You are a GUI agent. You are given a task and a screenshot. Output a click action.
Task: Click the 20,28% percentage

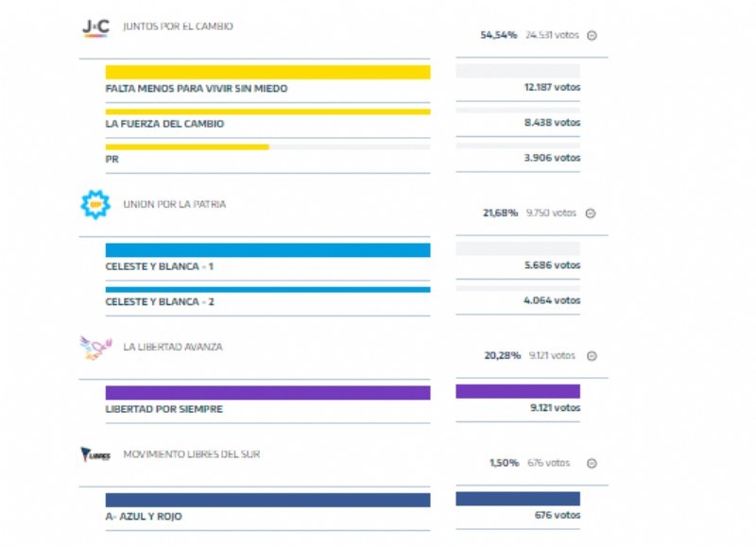tap(503, 355)
